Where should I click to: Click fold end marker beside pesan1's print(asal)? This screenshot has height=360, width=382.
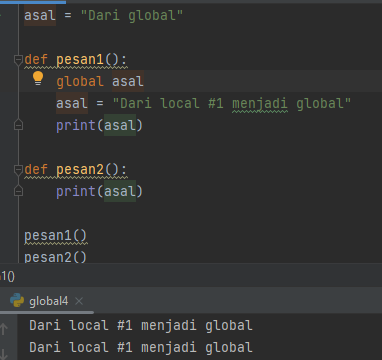pos(18,125)
